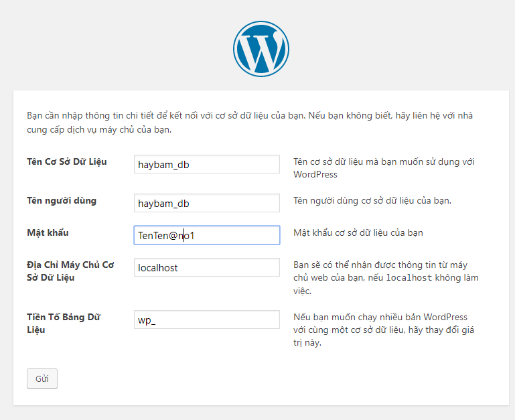The width and height of the screenshot is (515, 420).
Task: Click the description about database name for WordPress
Action: [x=384, y=168]
